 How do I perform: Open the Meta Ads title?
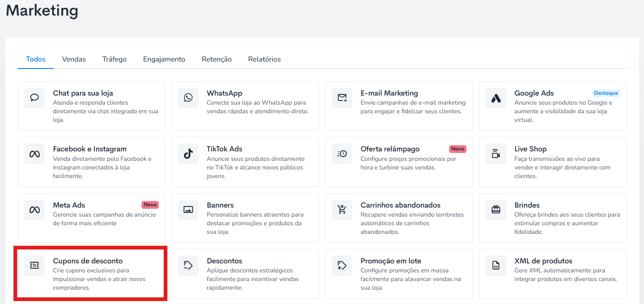tap(69, 205)
